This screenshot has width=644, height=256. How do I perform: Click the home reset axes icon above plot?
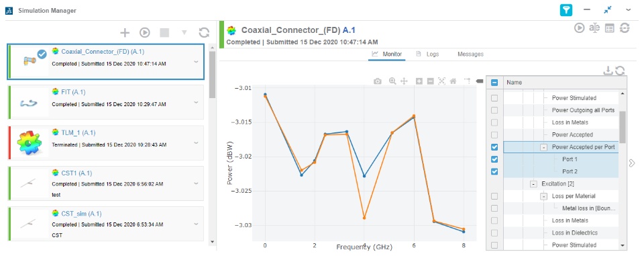453,81
